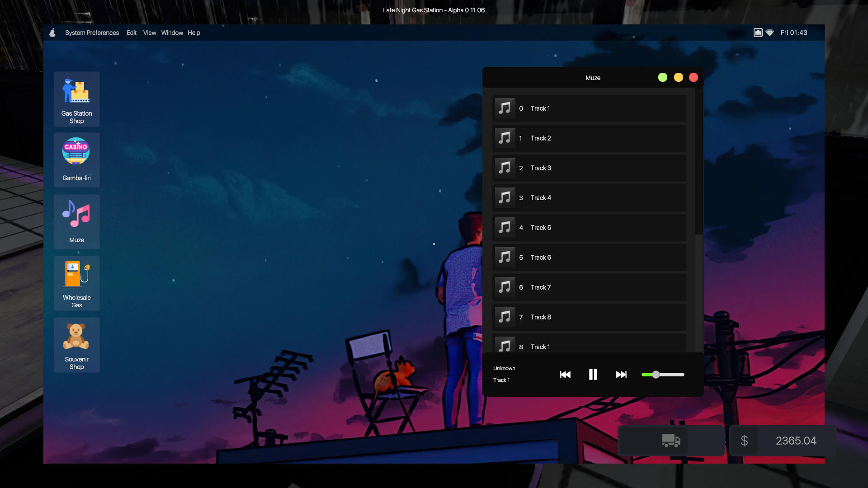868x488 pixels.
Task: Click the Muze playlist scrollbar
Action: (698, 163)
